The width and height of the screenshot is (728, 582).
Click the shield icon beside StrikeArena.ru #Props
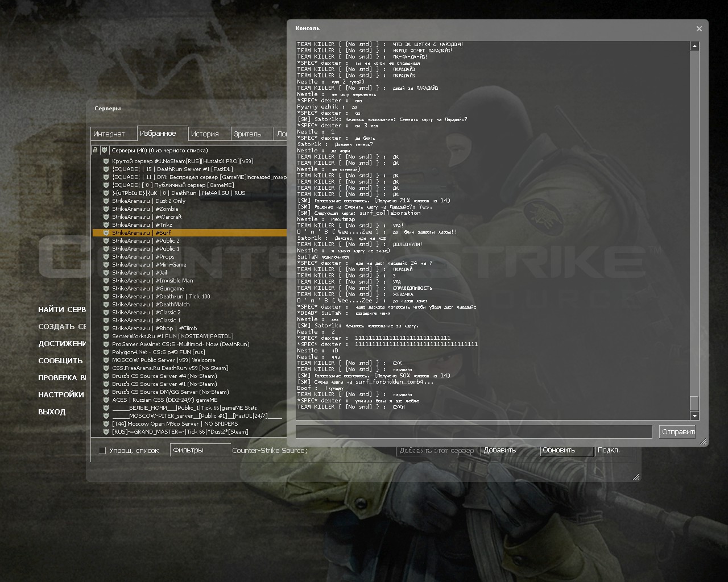(x=106, y=257)
